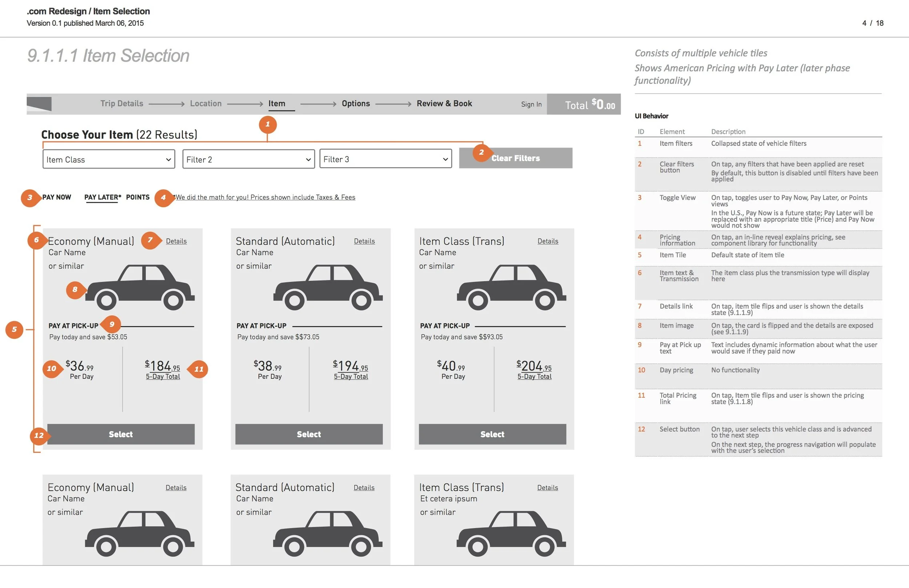Switch pricing view to POINTS

click(138, 197)
